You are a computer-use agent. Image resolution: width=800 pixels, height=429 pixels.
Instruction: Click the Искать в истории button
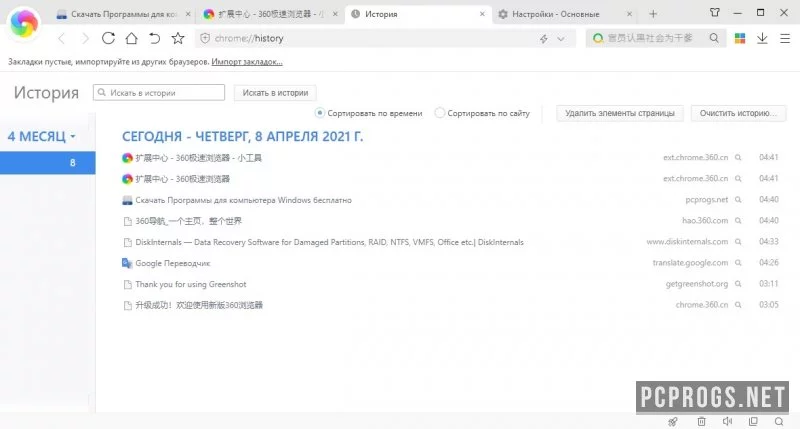275,93
